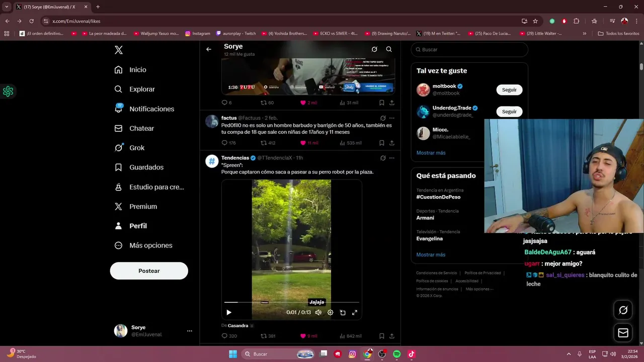
Task: Open video settings gear
Action: (331, 312)
